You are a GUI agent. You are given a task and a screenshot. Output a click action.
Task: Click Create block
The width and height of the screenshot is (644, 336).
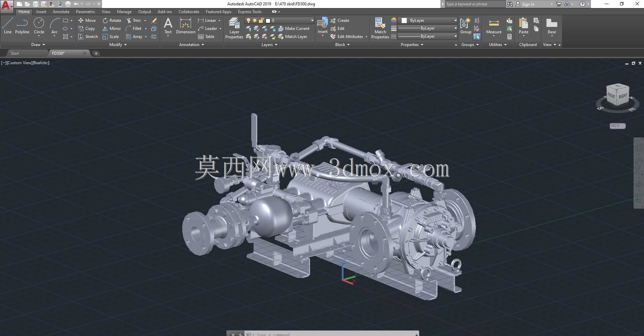pos(340,20)
